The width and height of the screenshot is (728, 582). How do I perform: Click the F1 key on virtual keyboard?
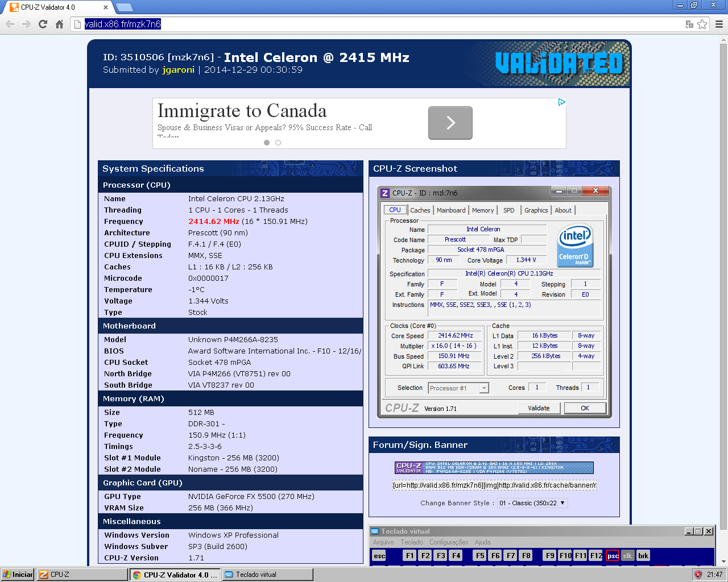click(409, 556)
